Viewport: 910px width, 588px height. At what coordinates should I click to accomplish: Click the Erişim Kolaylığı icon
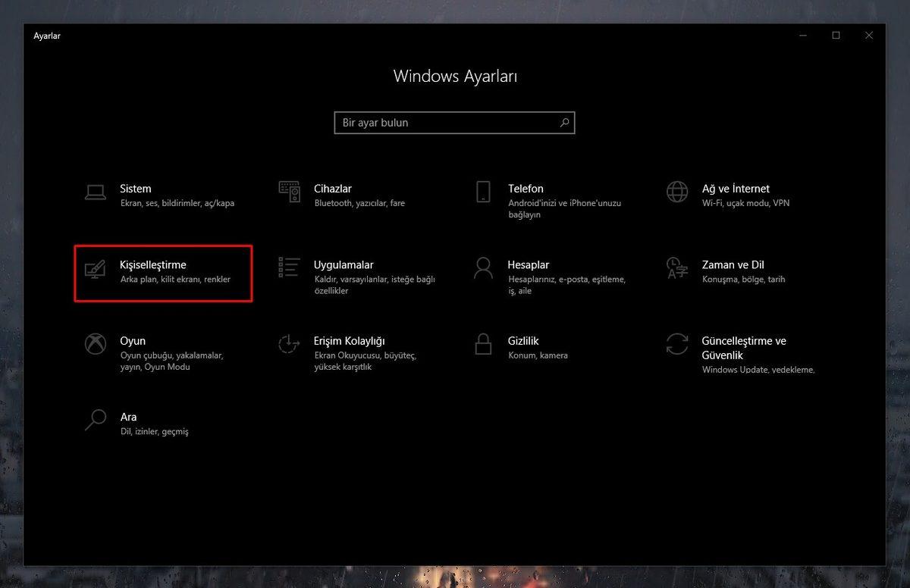(289, 344)
